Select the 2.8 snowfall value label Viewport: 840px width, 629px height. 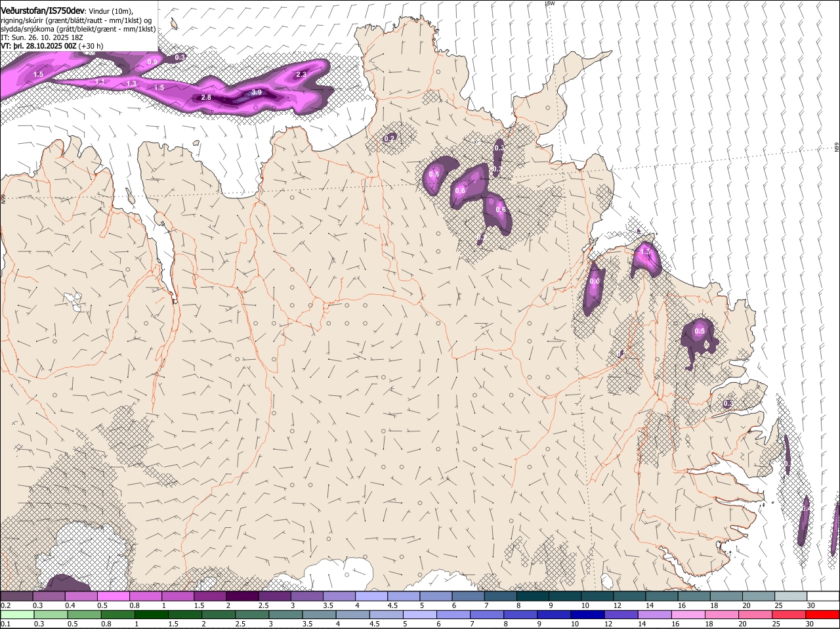[206, 97]
